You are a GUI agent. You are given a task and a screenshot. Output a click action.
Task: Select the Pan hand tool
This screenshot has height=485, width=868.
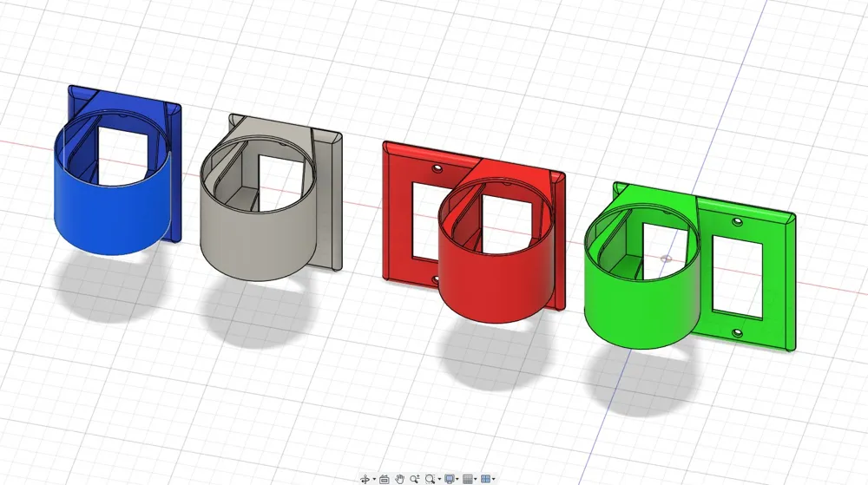pos(399,479)
